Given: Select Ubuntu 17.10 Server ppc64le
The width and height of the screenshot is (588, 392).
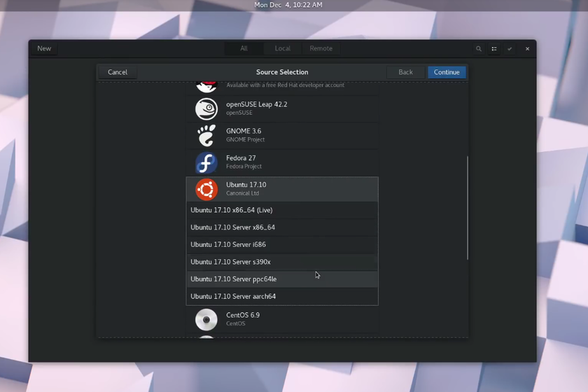Looking at the screenshot, I should (x=282, y=279).
